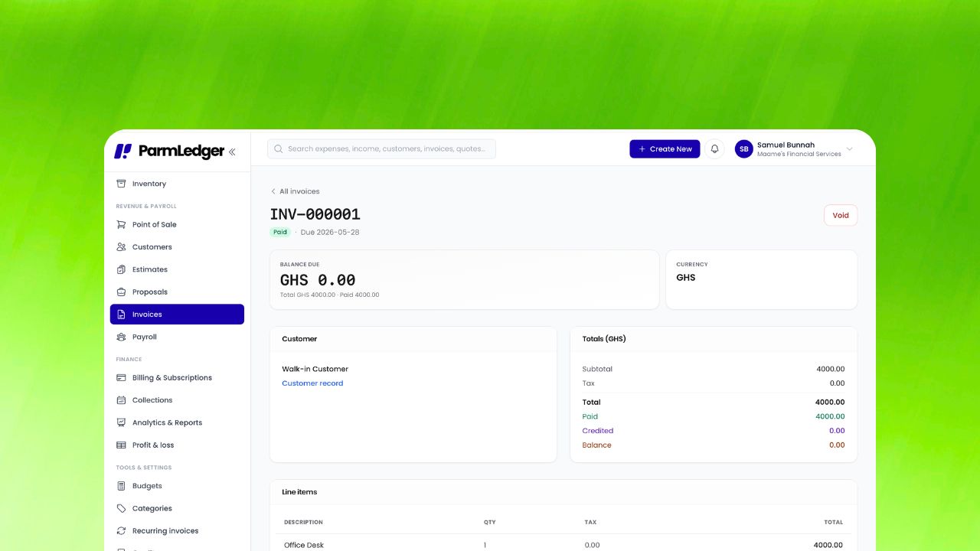The image size is (980, 551).
Task: Click the INV-000001 invoice number heading
Action: 315,214
